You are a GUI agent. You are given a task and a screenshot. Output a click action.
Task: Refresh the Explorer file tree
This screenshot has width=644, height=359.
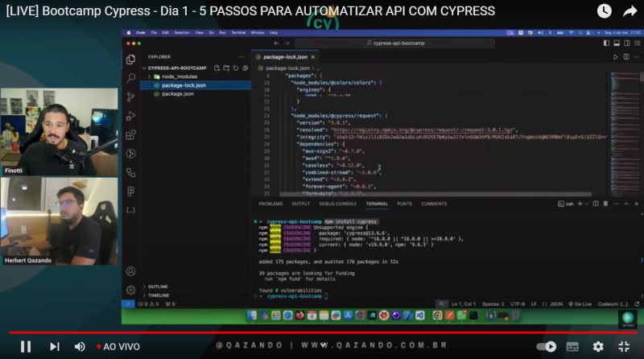coord(236,68)
